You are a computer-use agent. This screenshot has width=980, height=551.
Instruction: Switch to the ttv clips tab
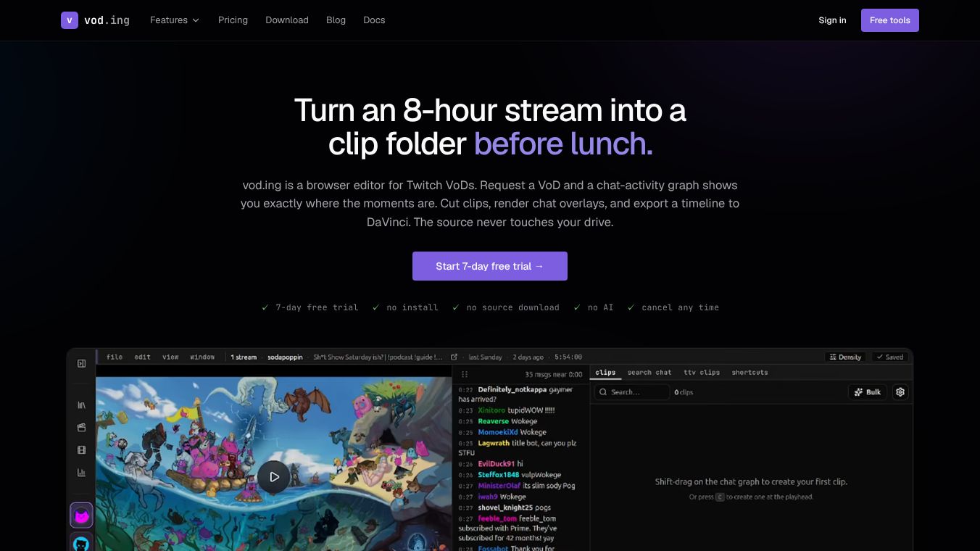point(702,373)
